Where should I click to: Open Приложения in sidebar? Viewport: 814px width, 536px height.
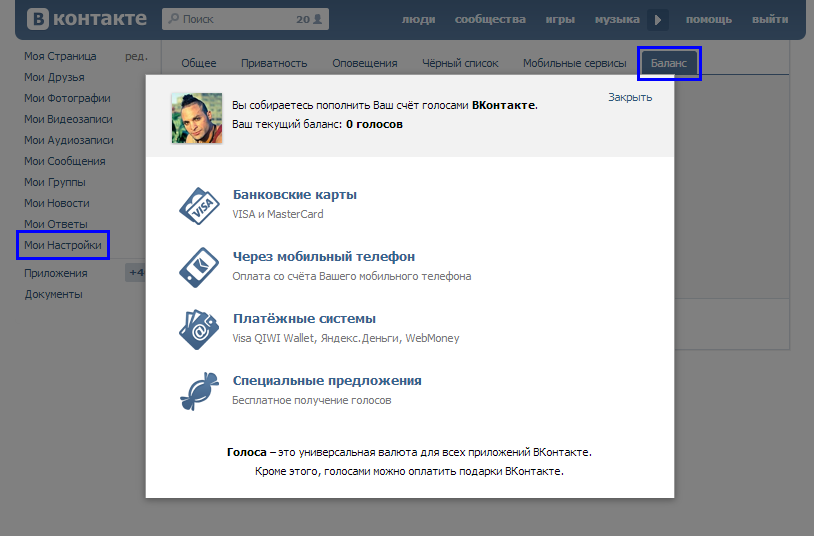tap(56, 273)
